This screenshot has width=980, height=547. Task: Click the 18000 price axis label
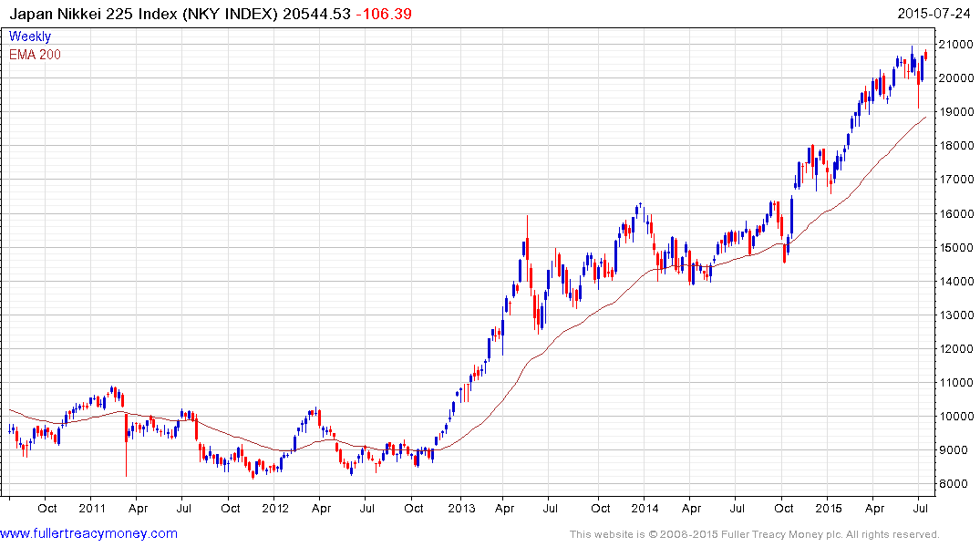click(956, 146)
